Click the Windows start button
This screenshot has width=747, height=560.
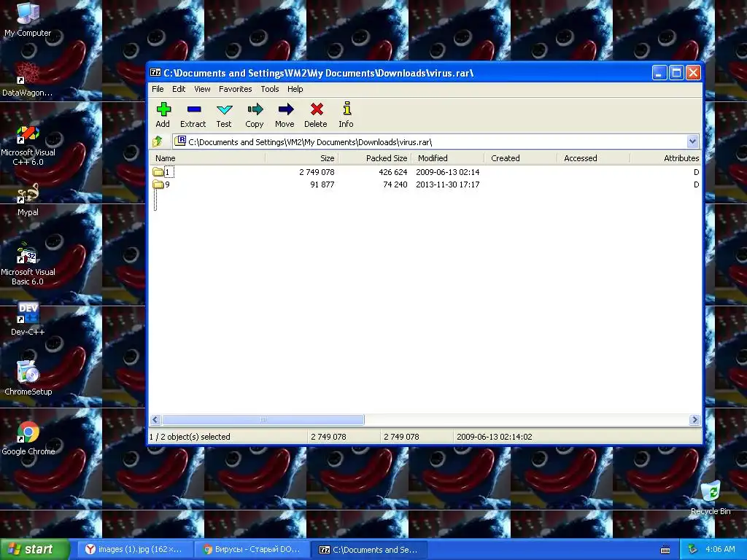click(35, 550)
